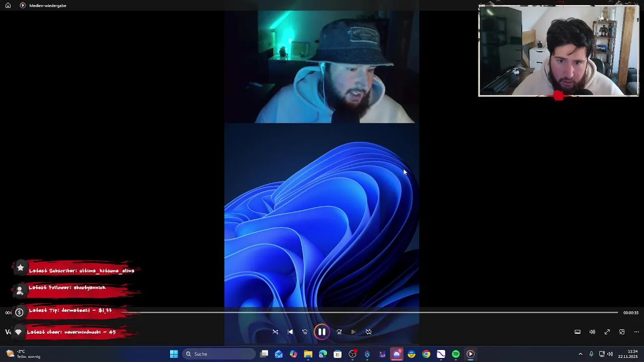Open Google Chrome from taskbar
Viewport: 644px width, 362px height.
(x=426, y=354)
